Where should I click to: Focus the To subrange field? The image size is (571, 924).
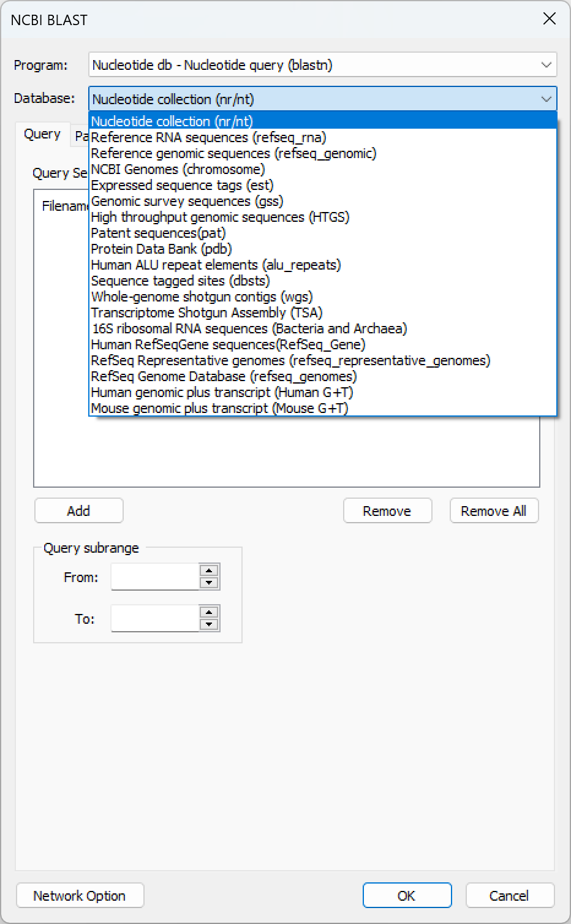coord(155,618)
